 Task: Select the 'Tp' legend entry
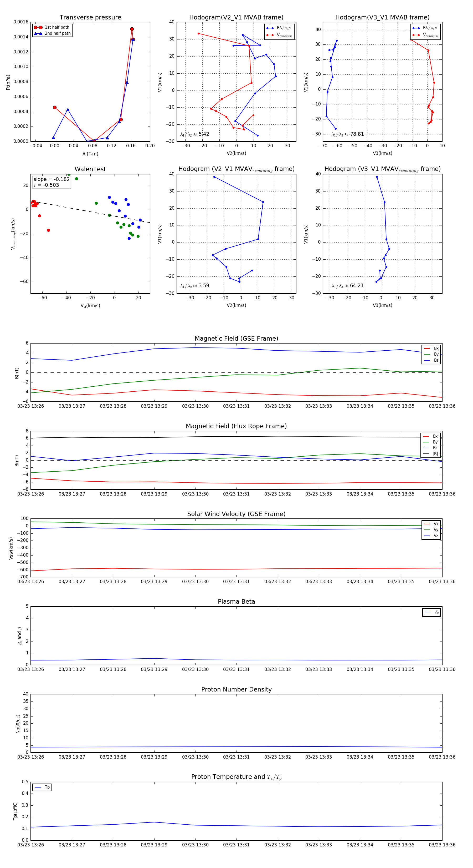(42, 788)
